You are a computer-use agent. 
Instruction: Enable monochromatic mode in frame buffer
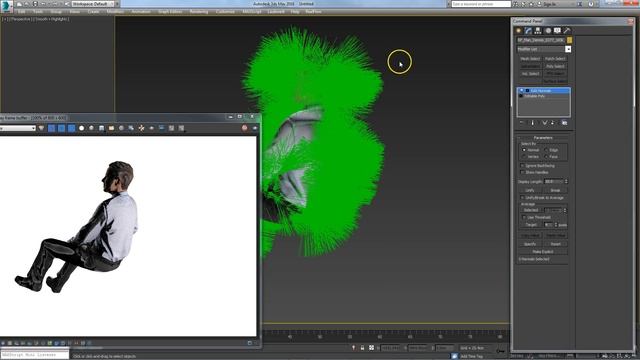click(x=91, y=128)
